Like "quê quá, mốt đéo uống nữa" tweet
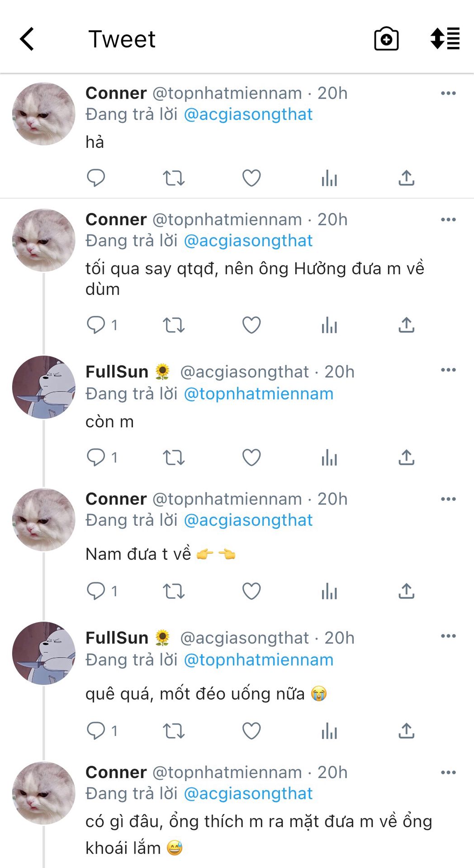Image resolution: width=474 pixels, height=868 pixels. 251,731
